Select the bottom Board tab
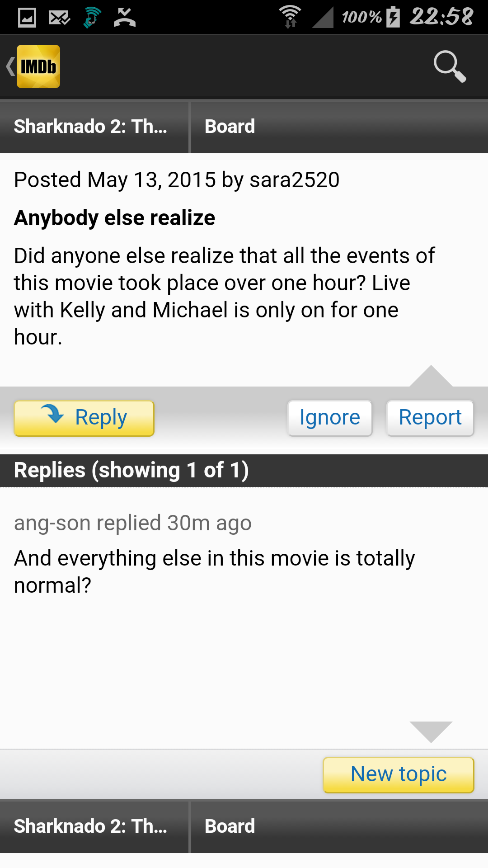Screen dimensions: 488x868 click(339, 826)
